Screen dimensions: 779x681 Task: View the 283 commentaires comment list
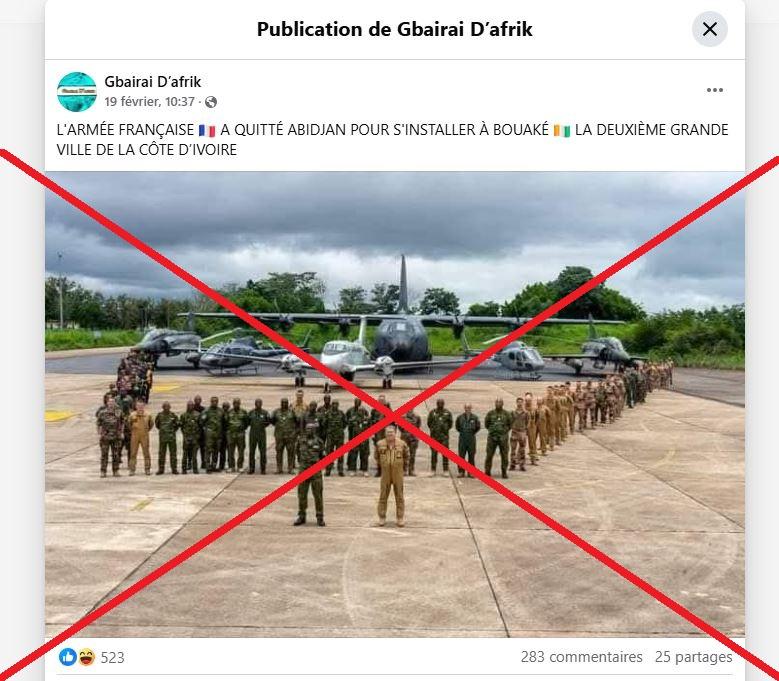point(581,657)
